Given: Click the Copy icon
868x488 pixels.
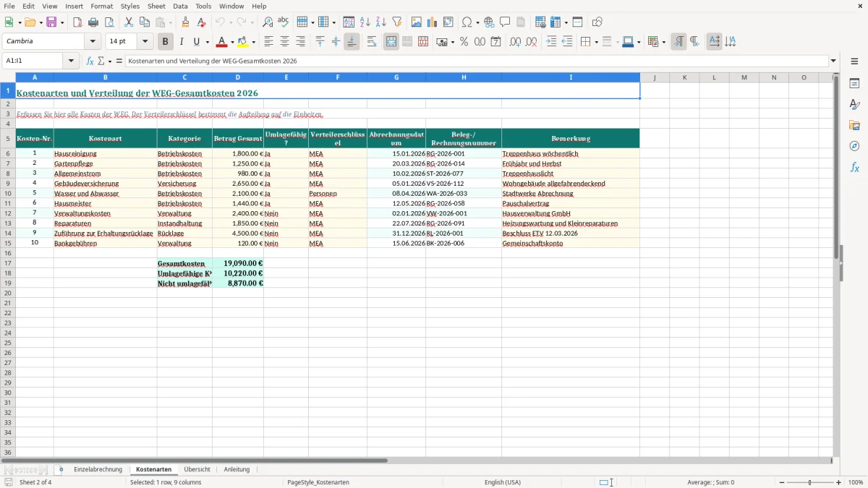Looking at the screenshot, I should coord(145,22).
